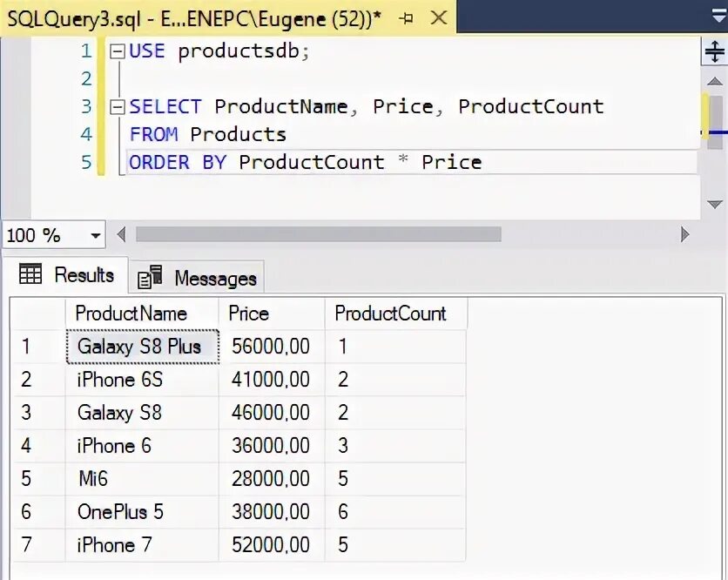Switch to the Messages tab
Screen dimensions: 728x580
pyautogui.click(x=197, y=278)
